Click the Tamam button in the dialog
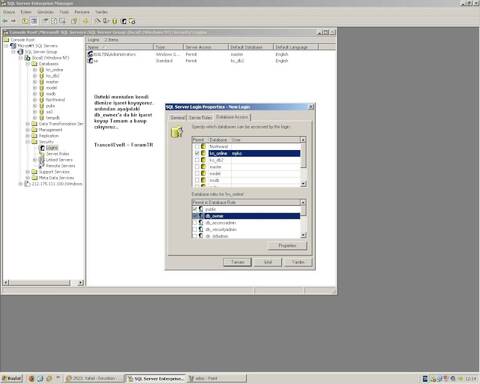480x384 pixels. click(237, 262)
